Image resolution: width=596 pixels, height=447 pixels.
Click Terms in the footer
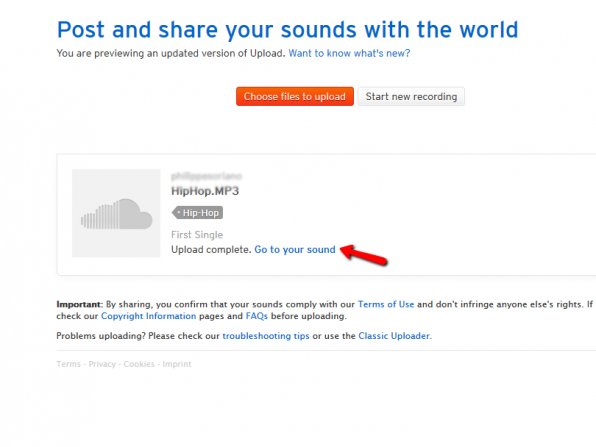click(x=68, y=364)
